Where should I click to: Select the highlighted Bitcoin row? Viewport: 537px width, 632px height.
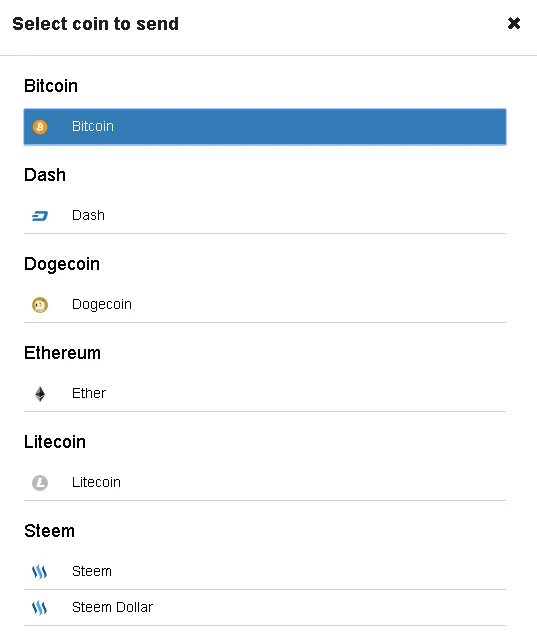click(x=265, y=127)
